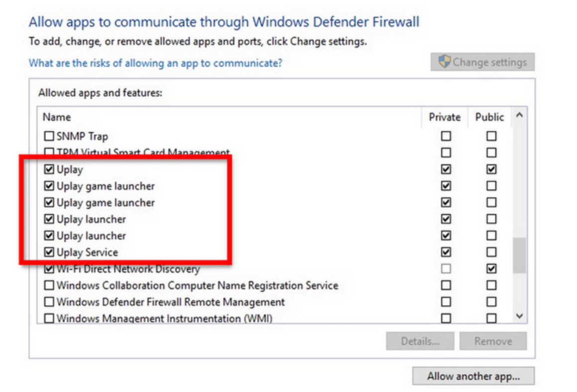The width and height of the screenshot is (577, 392).
Task: Click the Public column header
Action: pos(489,117)
